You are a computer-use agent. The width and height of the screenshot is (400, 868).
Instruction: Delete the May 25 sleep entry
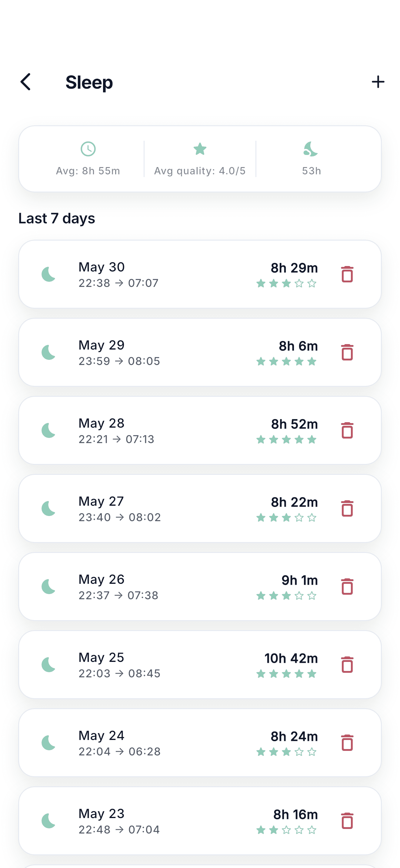347,665
